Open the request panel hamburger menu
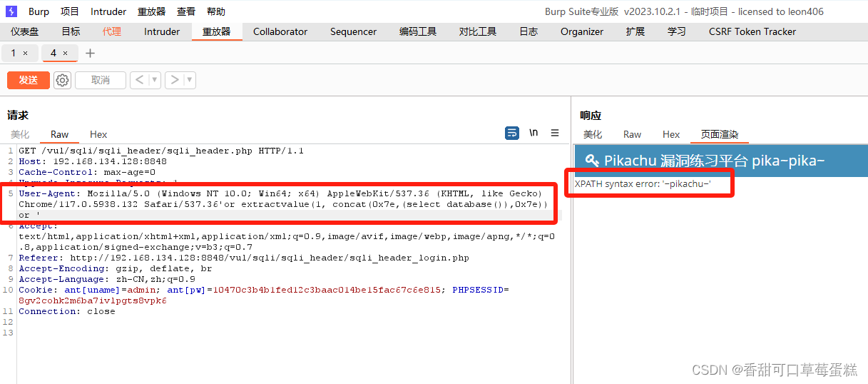This screenshot has height=384, width=868. click(555, 133)
